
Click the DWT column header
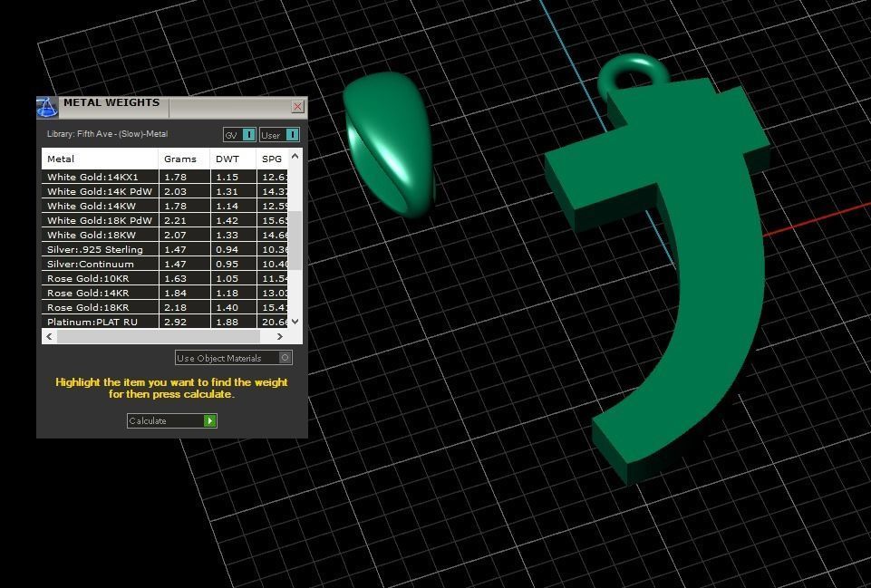click(x=233, y=159)
